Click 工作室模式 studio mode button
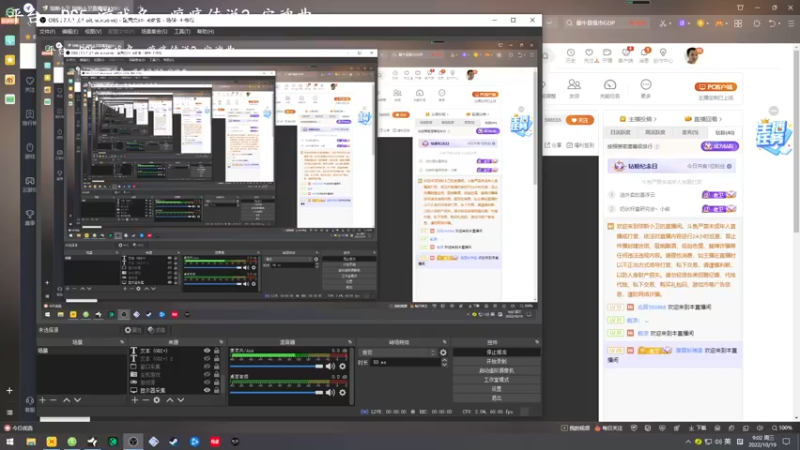 click(x=496, y=380)
